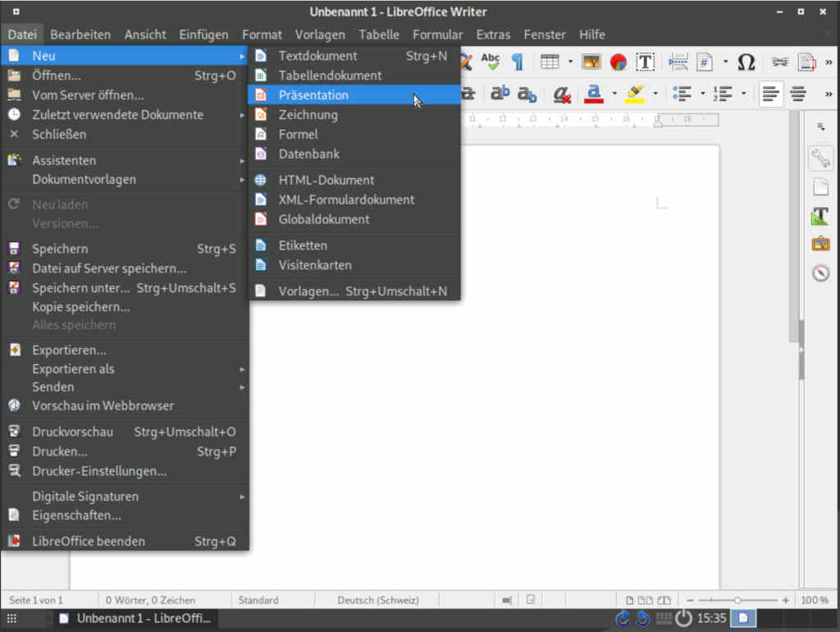Screen dimensions: 840x632
Task: Click the 100 % zoom level
Action: pyautogui.click(x=815, y=600)
